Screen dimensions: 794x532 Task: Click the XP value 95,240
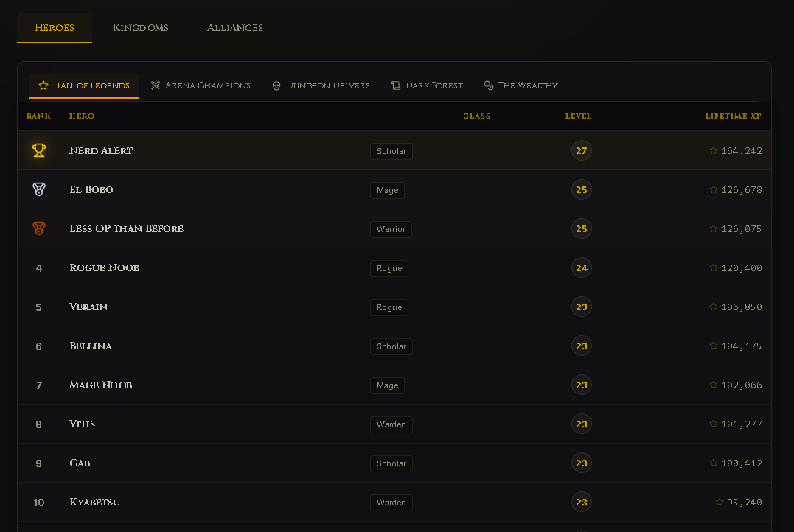pyautogui.click(x=745, y=503)
